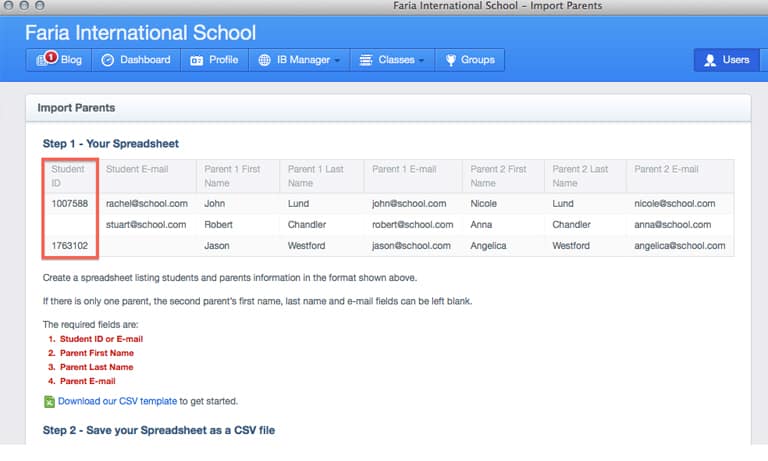Viewport: 768px width, 461px height.
Task: Click the Users person icon
Action: [x=710, y=60]
